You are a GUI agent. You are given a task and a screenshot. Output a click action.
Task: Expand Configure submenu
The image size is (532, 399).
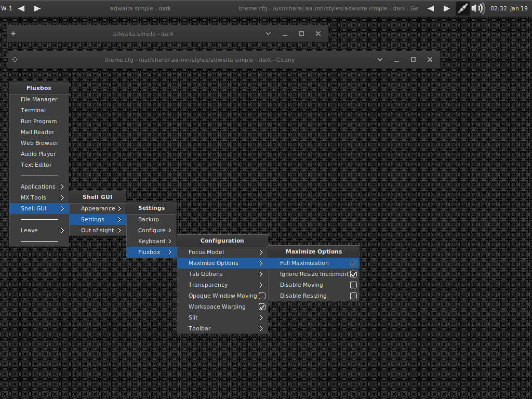coord(151,230)
